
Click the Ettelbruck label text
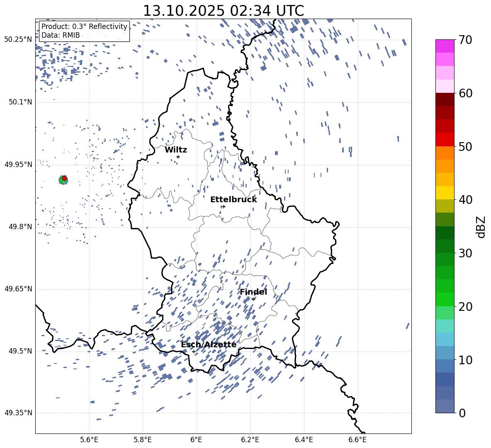tap(233, 199)
